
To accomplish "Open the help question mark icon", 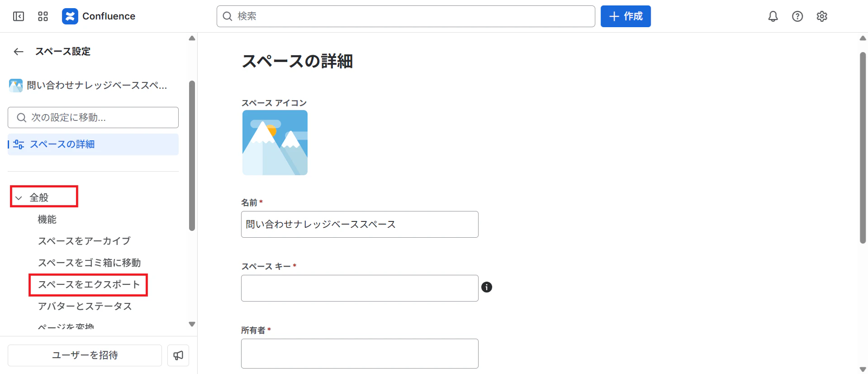I will tap(797, 16).
